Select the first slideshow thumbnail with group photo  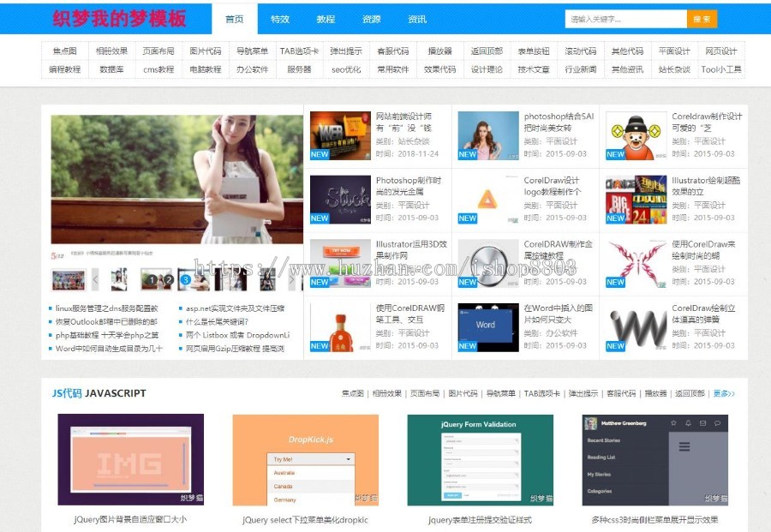(69, 280)
